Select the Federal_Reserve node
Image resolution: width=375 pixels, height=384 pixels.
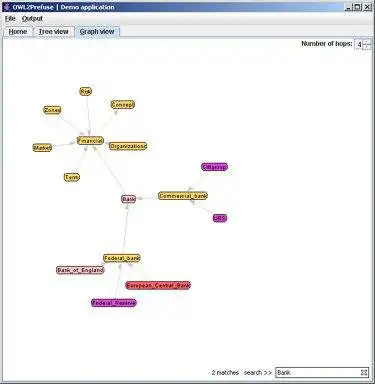(x=114, y=303)
